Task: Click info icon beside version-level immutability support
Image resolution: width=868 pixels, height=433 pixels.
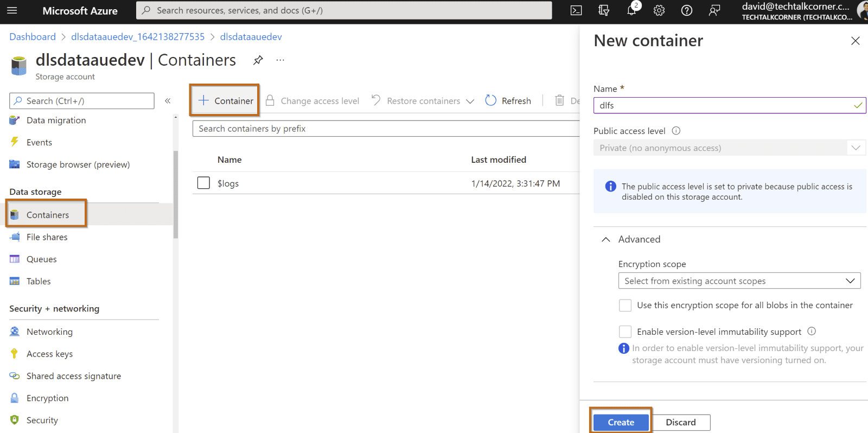Action: [812, 331]
